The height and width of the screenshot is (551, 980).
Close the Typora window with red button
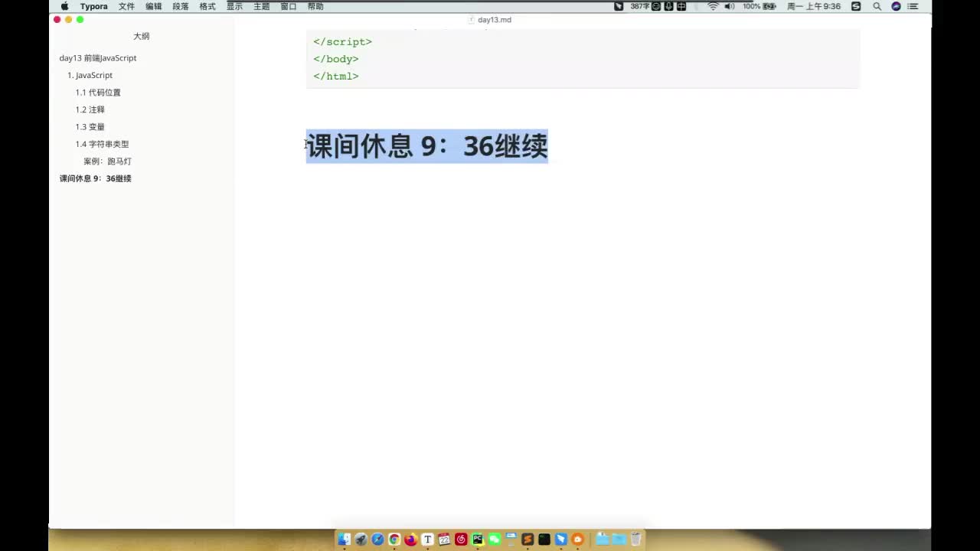pyautogui.click(x=57, y=19)
